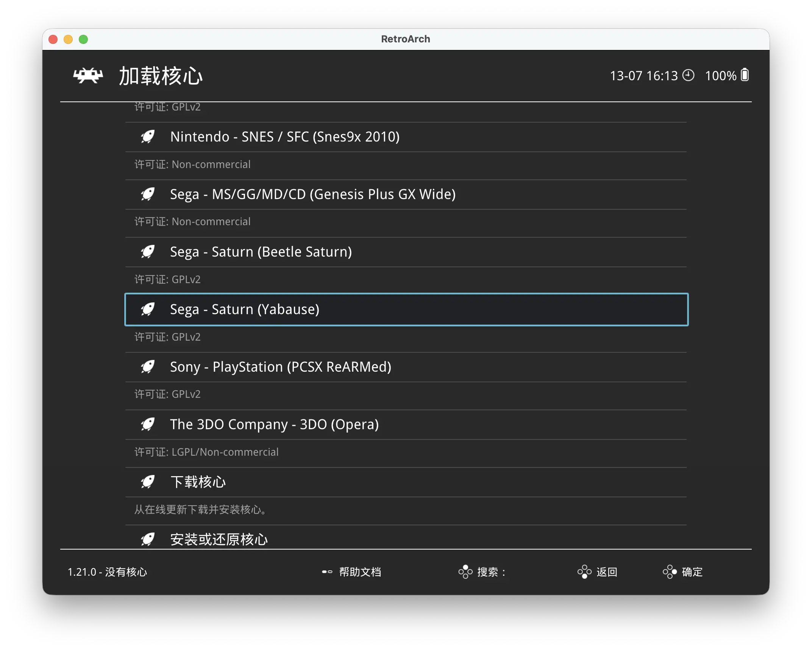This screenshot has height=651, width=812.
Task: Click the battery icon beside 100%
Action: 745,75
